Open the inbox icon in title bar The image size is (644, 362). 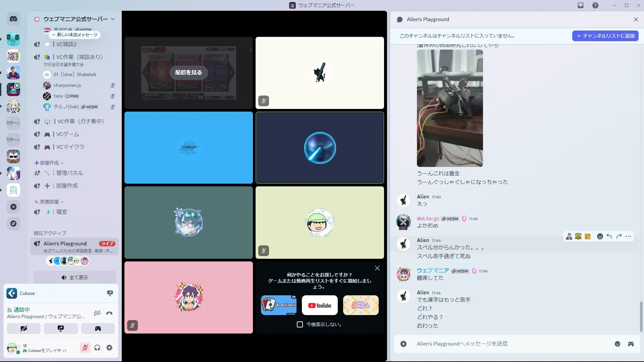(581, 5)
